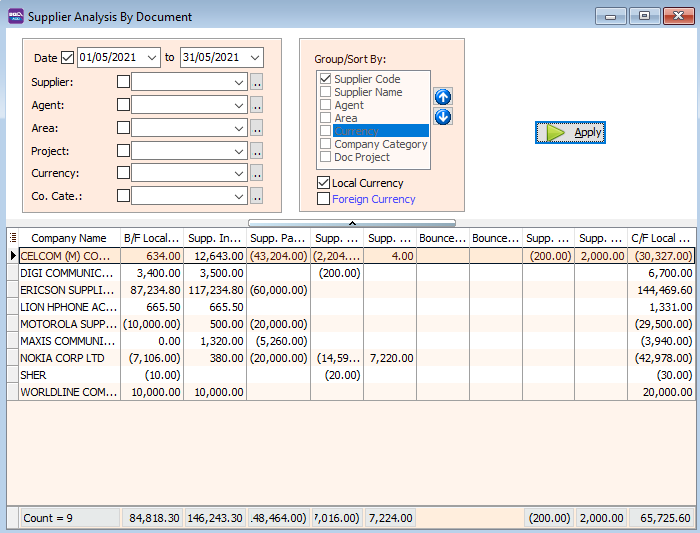This screenshot has width=700, height=533.
Task: Select Currency in Group/Sort list
Action: pos(356,131)
